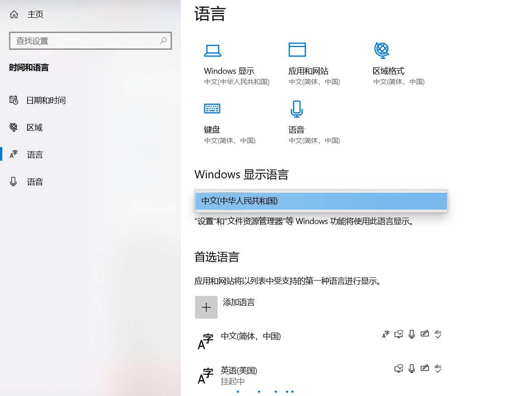Click the 语音 microphone tile icon
This screenshot has width=532, height=396.
297,109
